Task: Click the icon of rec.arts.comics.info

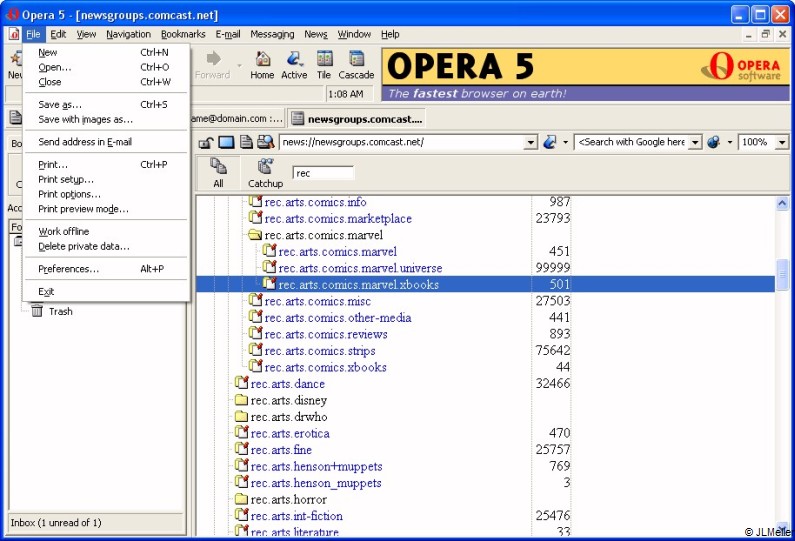Action: pos(256,202)
